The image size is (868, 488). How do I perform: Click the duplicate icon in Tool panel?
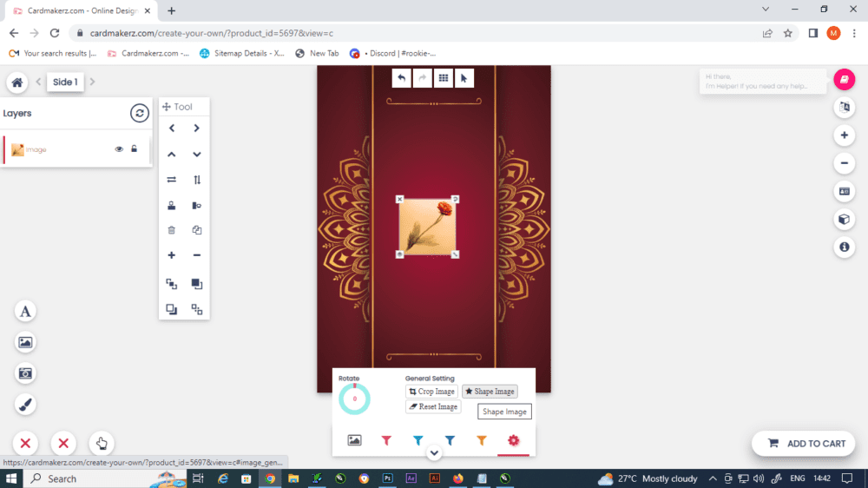point(197,230)
